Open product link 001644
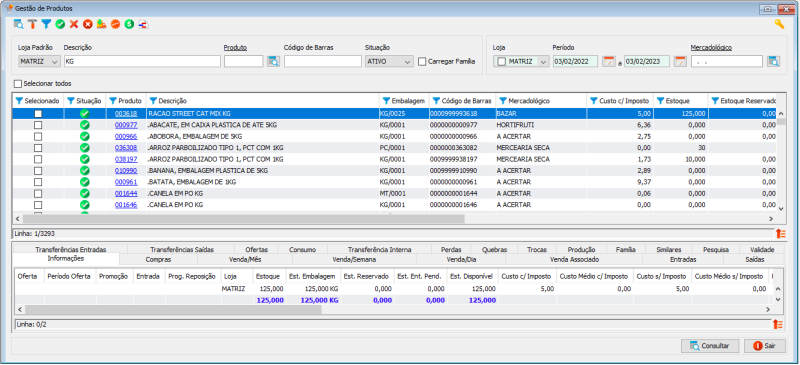Screen dimensions: 800x365 click(126, 193)
